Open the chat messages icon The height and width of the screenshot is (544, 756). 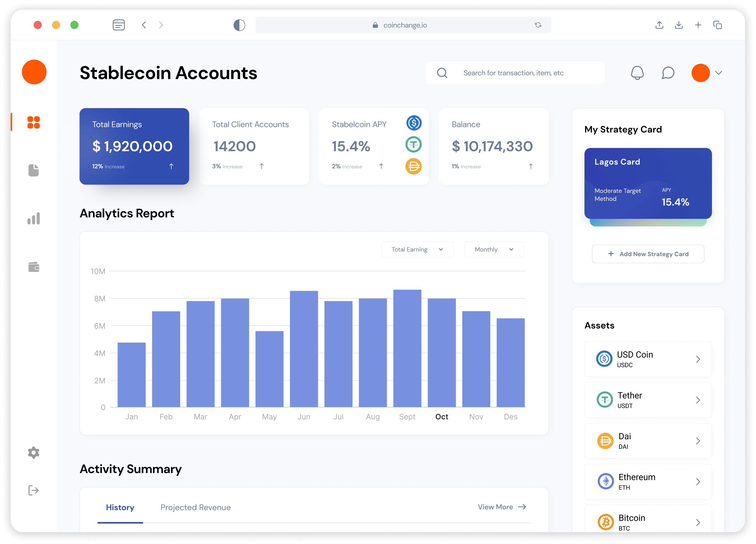click(668, 73)
